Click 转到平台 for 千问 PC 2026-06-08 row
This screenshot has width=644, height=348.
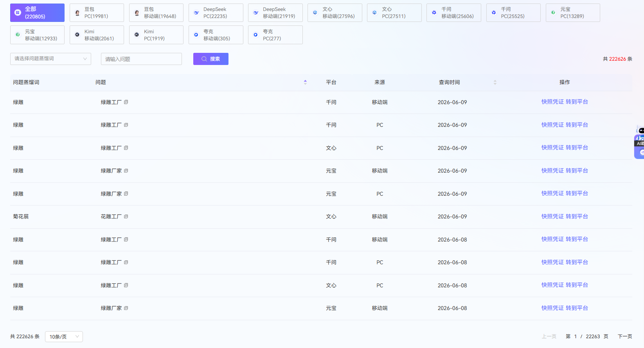pyautogui.click(x=577, y=262)
